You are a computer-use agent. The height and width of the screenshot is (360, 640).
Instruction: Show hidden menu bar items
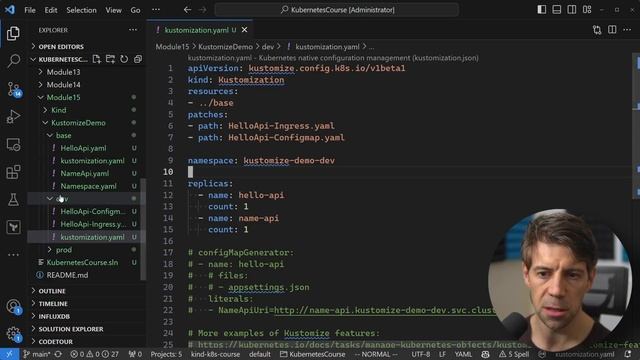tap(156, 10)
